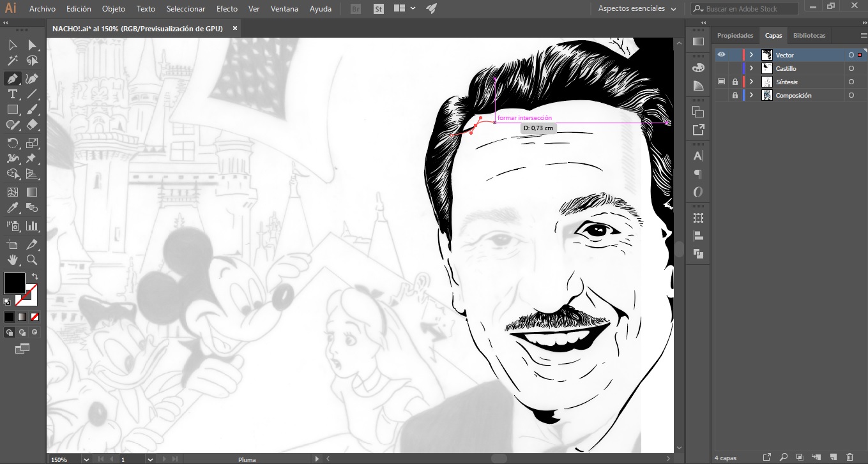Select the Direct Selection tool
Image resolution: width=868 pixels, height=464 pixels.
tap(32, 45)
